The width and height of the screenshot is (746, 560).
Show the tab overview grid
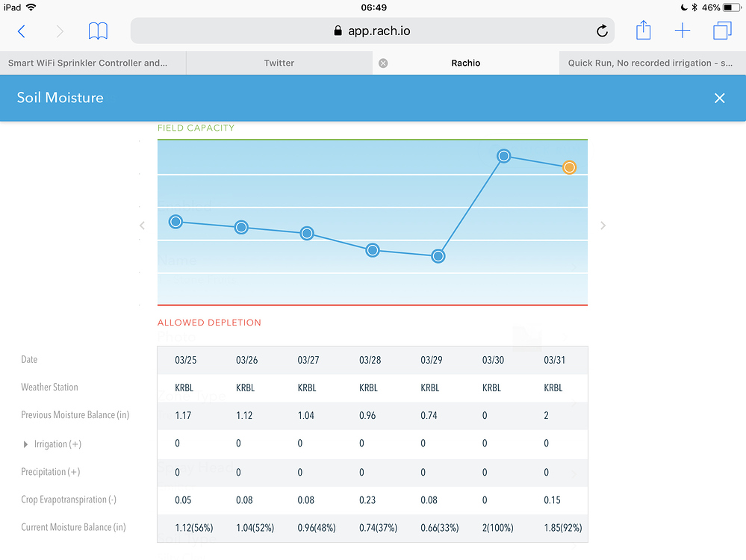coord(721,31)
